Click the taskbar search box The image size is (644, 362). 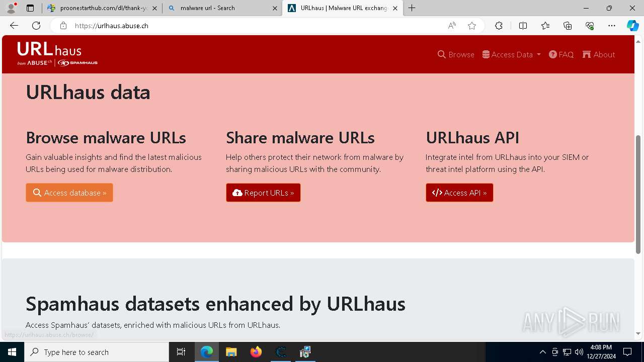coord(97,352)
